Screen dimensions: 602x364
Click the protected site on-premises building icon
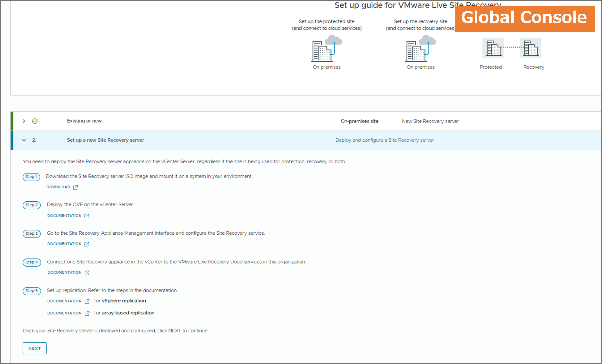point(326,48)
